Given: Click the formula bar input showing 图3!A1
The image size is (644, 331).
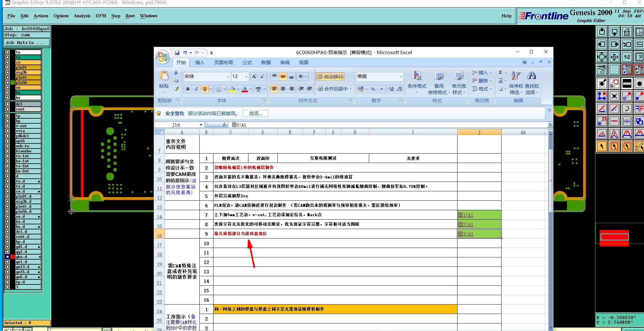Looking at the screenshot, I should pyautogui.click(x=388, y=125).
